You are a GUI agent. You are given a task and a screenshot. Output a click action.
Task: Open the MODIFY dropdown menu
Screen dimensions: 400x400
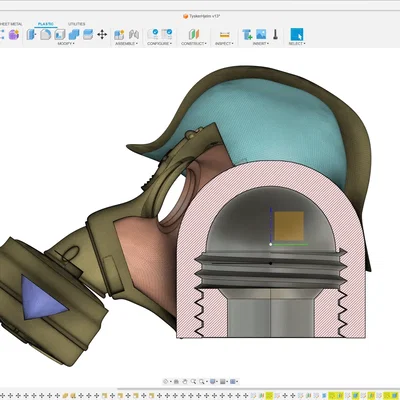tap(66, 44)
